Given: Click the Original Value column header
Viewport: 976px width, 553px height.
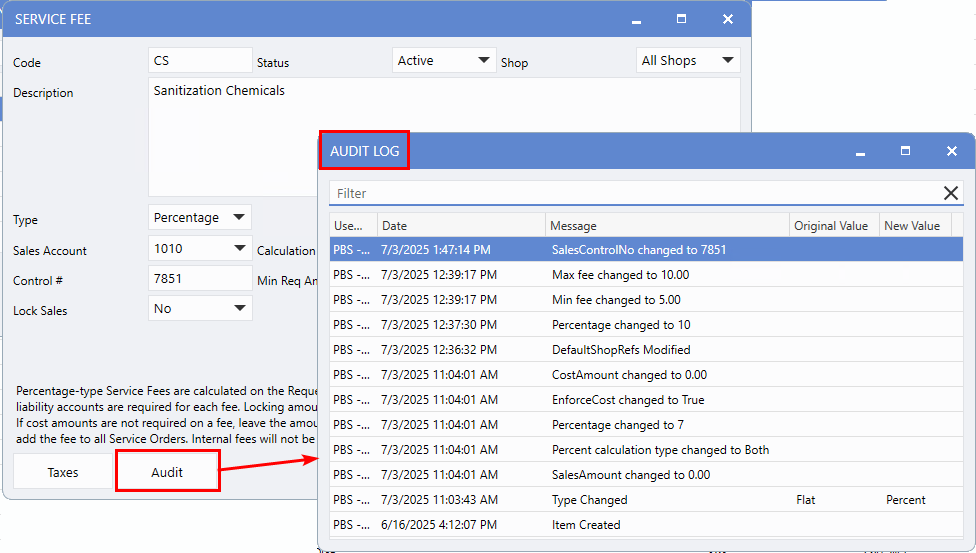Looking at the screenshot, I should tap(830, 226).
